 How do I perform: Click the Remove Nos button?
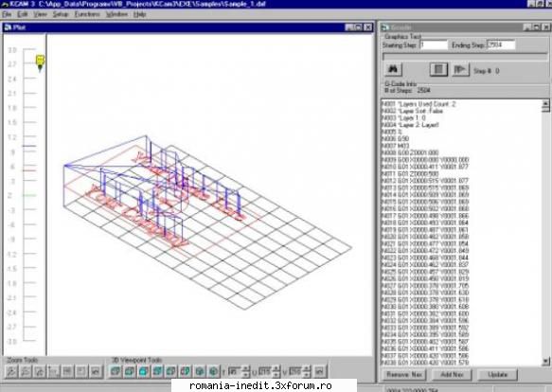tap(404, 374)
